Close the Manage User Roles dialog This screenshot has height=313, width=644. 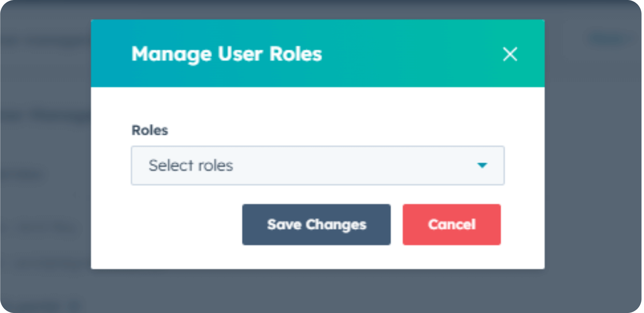[510, 54]
